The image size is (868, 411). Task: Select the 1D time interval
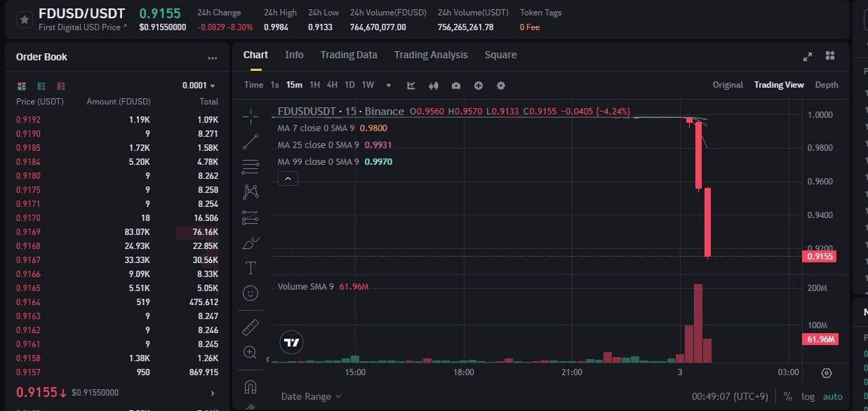pyautogui.click(x=349, y=85)
